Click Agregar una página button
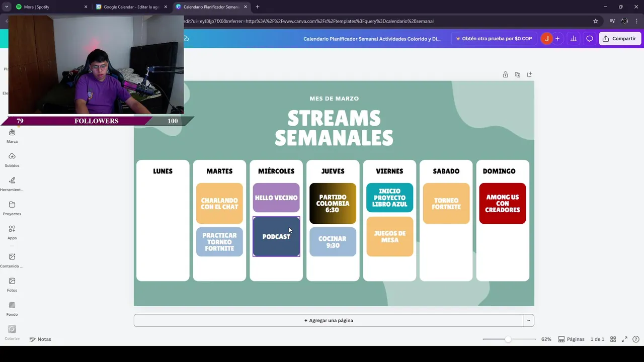 coord(329,320)
